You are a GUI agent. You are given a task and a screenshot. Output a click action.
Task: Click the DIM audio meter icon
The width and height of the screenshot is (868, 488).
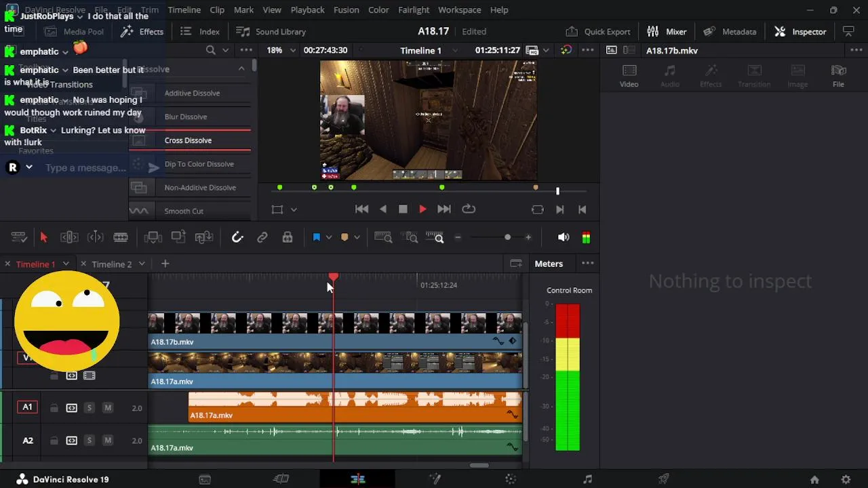(586, 237)
